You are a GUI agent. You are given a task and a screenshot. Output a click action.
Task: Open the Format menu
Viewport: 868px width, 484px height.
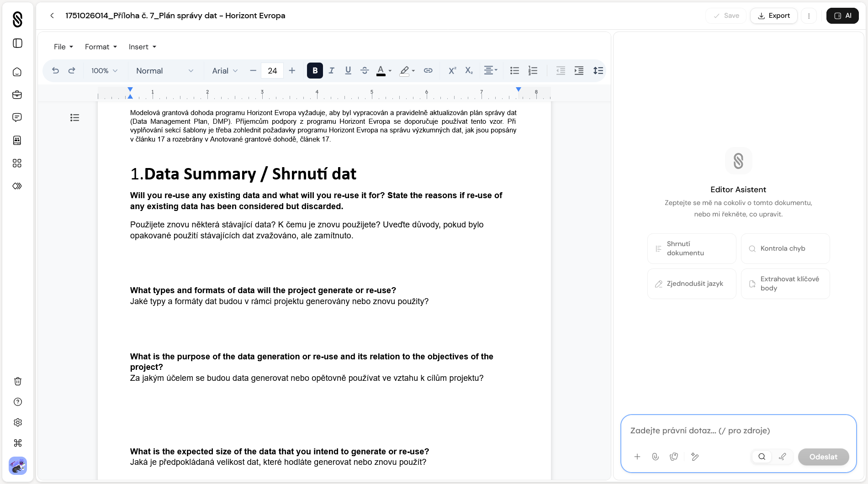[101, 47]
